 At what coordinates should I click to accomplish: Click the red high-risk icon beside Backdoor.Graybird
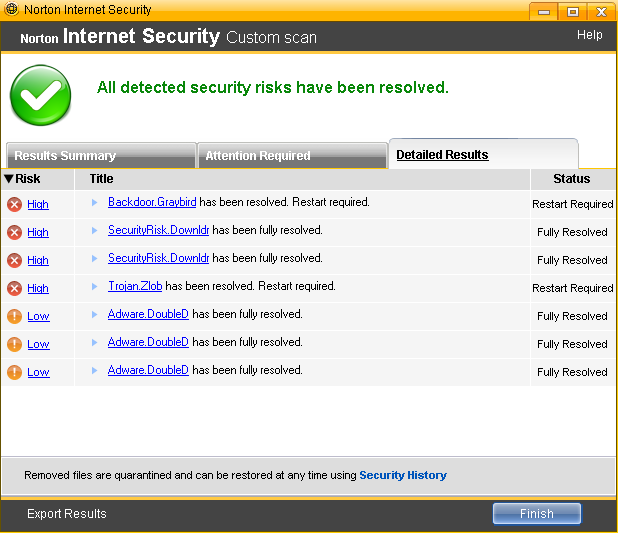coord(15,204)
